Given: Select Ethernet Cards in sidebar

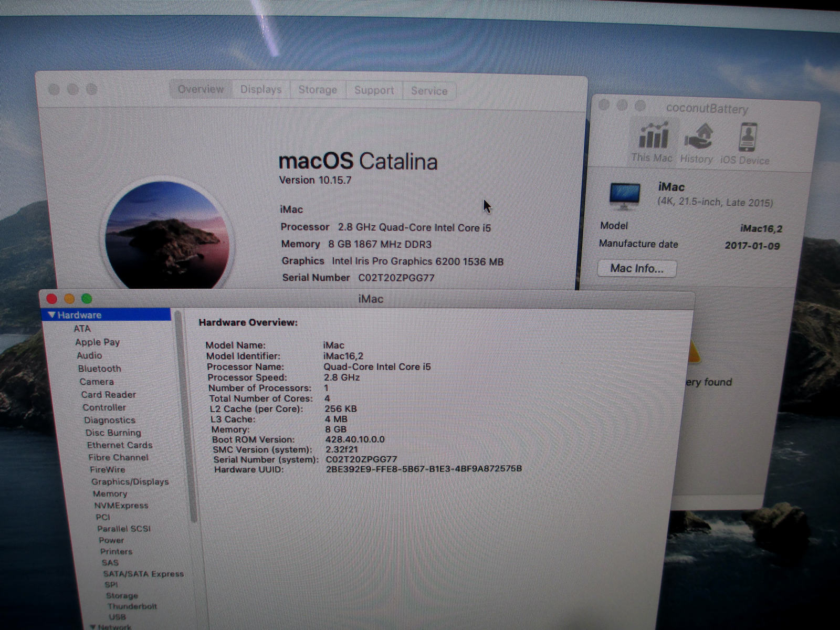Looking at the screenshot, I should 120,445.
